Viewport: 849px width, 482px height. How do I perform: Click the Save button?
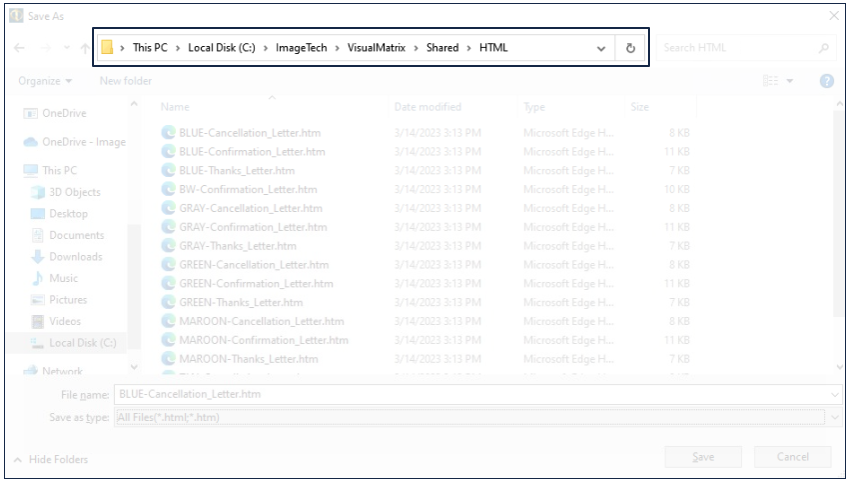703,457
